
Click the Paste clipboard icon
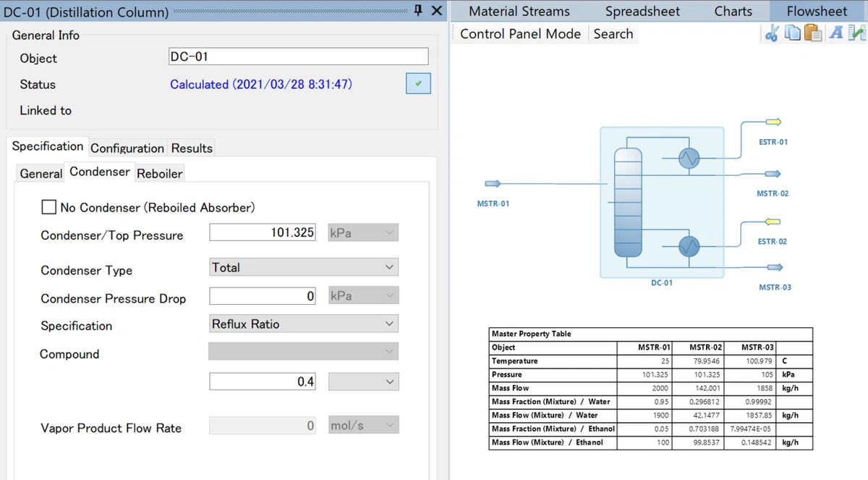[x=814, y=33]
